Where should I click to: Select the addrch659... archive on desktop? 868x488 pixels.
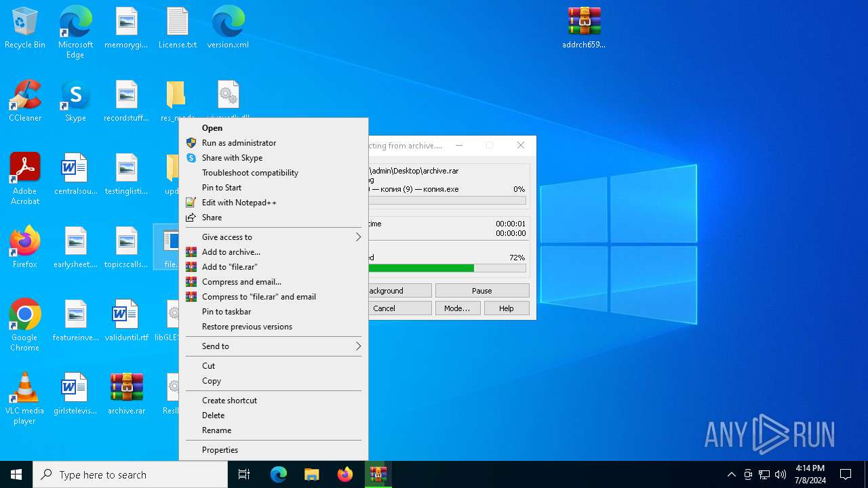point(584,28)
